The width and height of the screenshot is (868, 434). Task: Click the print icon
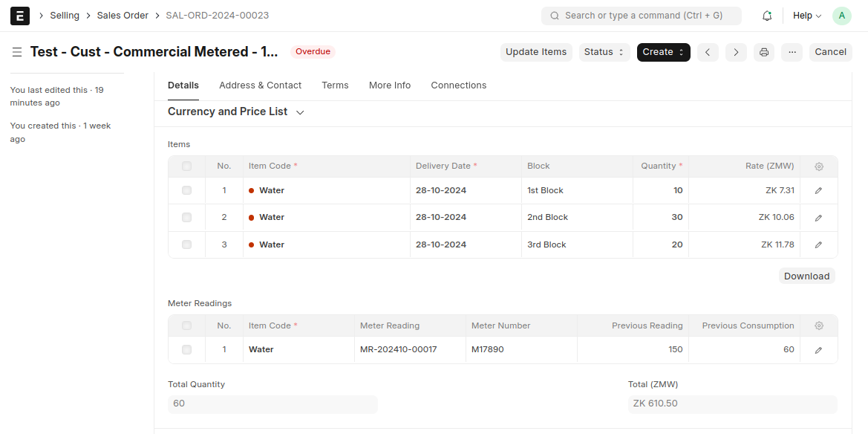pyautogui.click(x=764, y=52)
